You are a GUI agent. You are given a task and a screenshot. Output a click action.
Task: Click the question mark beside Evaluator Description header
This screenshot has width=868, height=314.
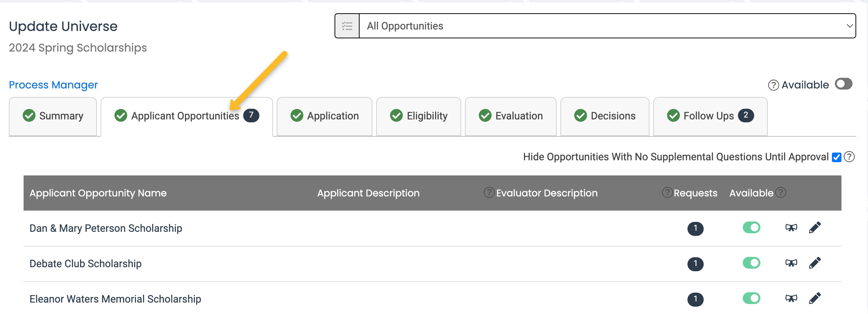click(x=489, y=192)
